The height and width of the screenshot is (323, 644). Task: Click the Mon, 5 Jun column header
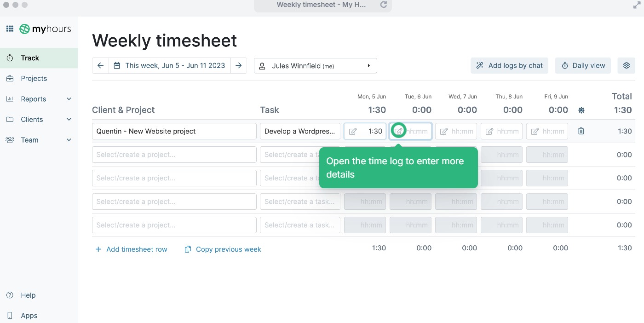click(x=372, y=97)
